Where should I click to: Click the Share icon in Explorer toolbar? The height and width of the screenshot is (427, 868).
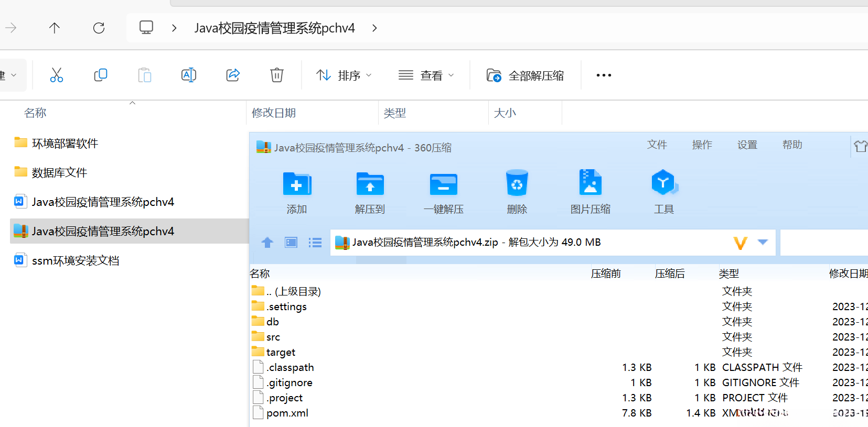(233, 75)
